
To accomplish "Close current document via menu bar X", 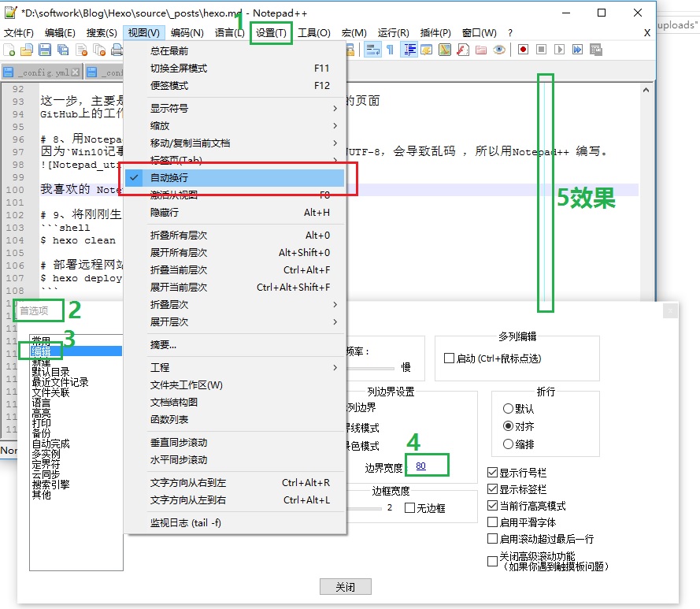I will [647, 32].
